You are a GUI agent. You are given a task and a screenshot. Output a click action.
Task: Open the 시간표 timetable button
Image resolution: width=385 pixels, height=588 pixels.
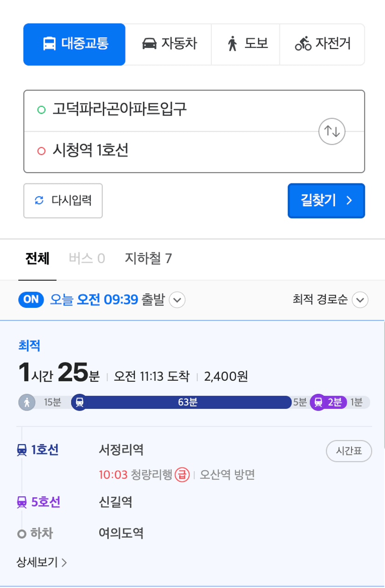pos(349,451)
